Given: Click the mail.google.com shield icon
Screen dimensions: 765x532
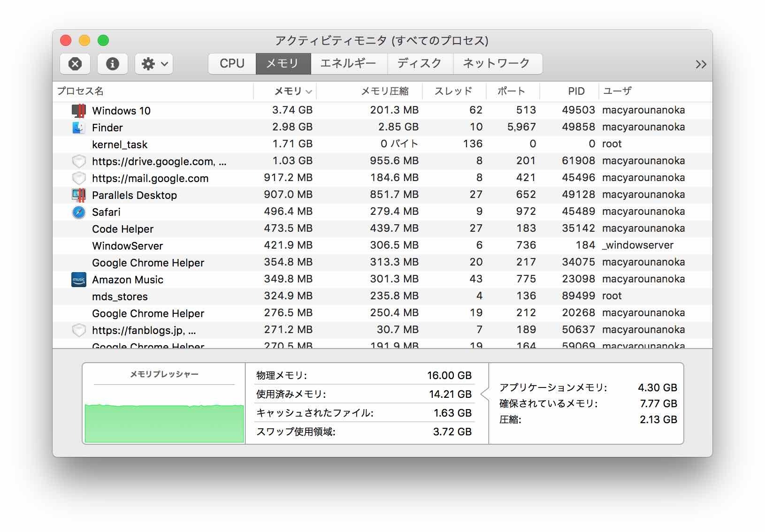Looking at the screenshot, I should [79, 178].
